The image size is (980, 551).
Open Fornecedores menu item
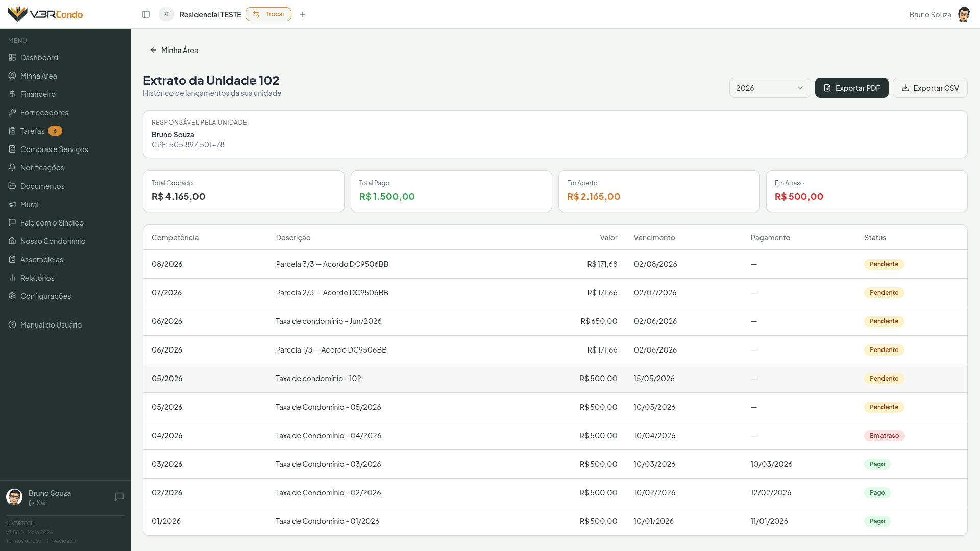[x=65, y=112]
